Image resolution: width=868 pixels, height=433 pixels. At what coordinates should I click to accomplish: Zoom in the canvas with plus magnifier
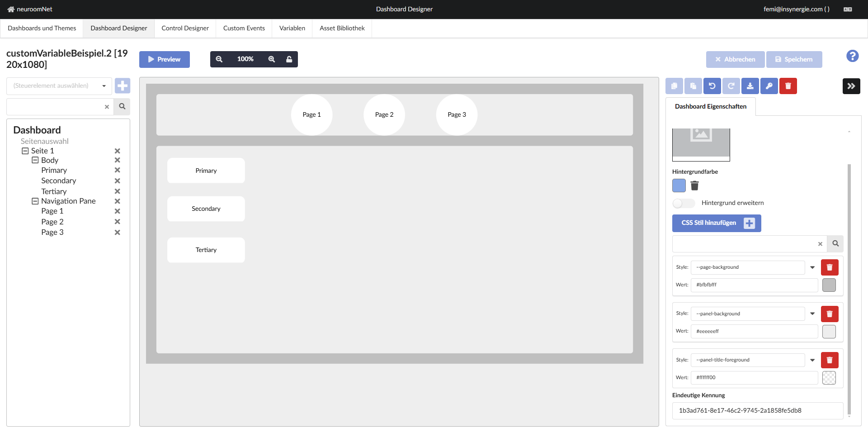pyautogui.click(x=272, y=59)
